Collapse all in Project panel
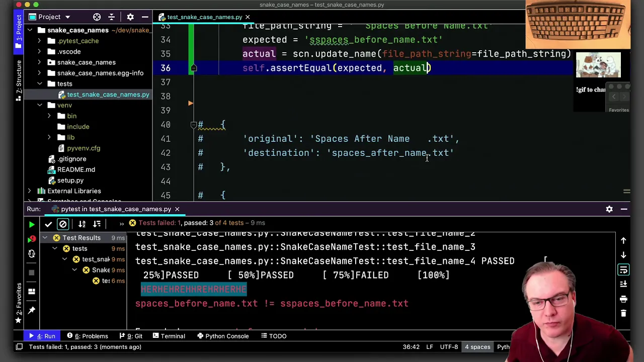Screen dimensions: 644x362 pyautogui.click(x=112, y=17)
